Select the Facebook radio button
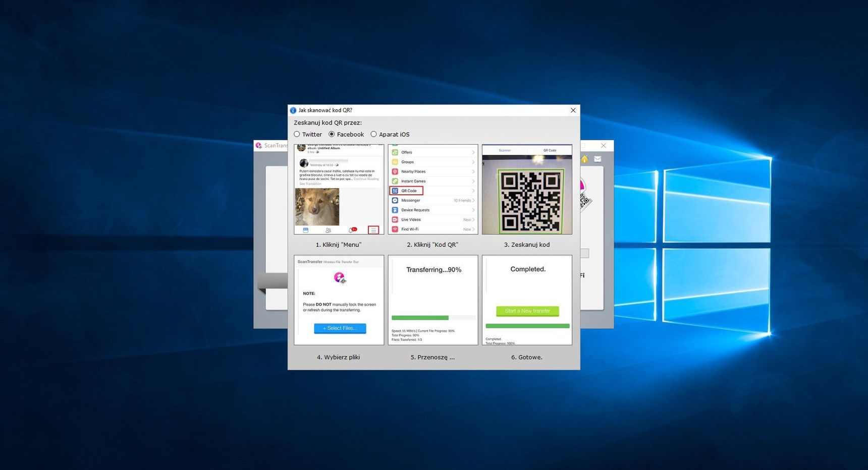868x470 pixels. point(332,134)
